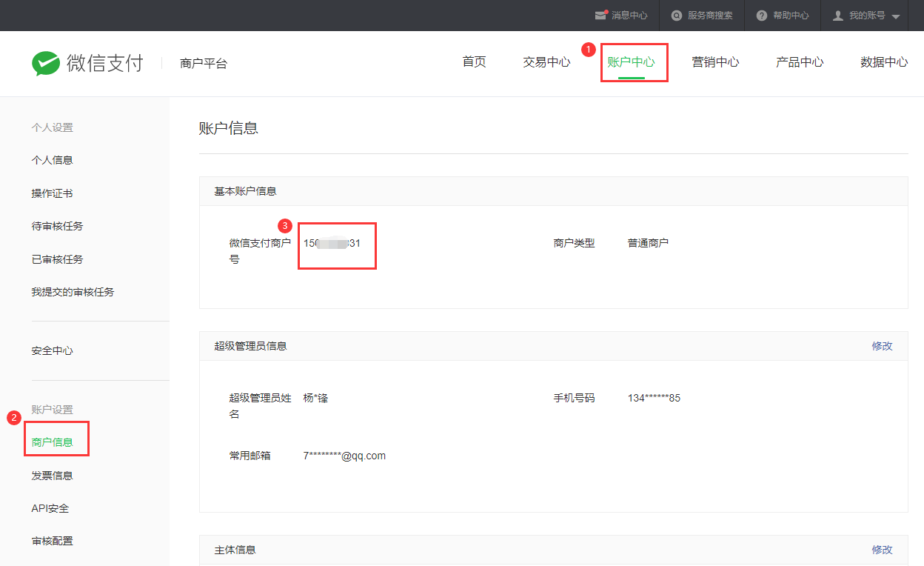Click the 个人设置 sidebar group heading
The height and width of the screenshot is (566, 924).
(x=52, y=127)
